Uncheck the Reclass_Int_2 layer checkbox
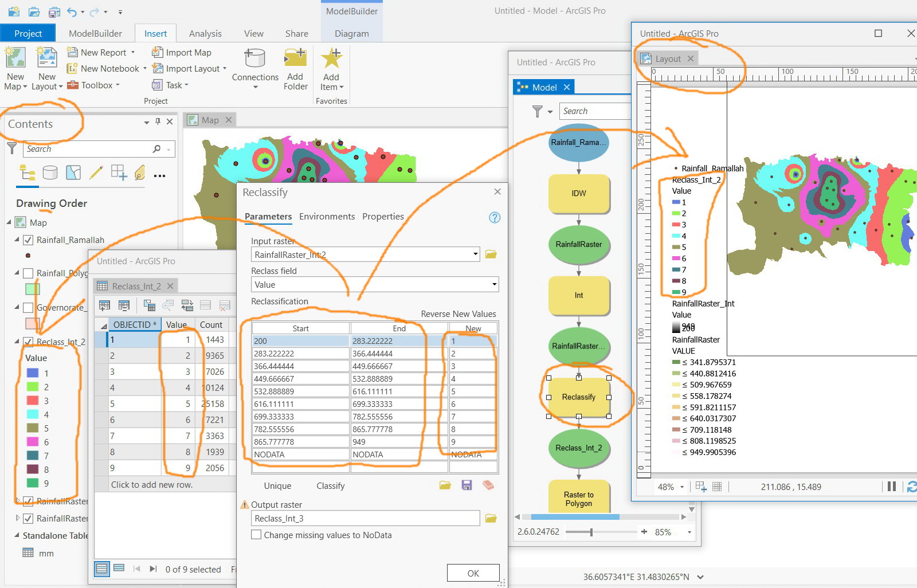This screenshot has width=917, height=588. pyautogui.click(x=28, y=342)
